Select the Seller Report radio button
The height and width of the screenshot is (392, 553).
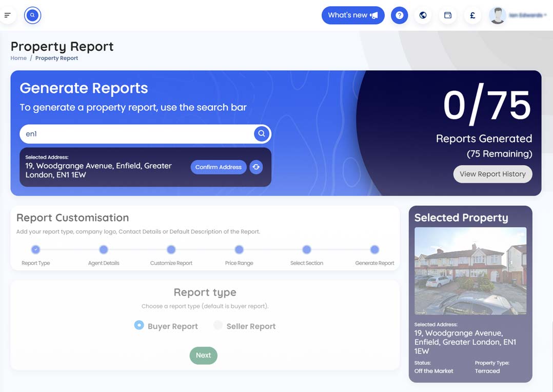pyautogui.click(x=218, y=325)
